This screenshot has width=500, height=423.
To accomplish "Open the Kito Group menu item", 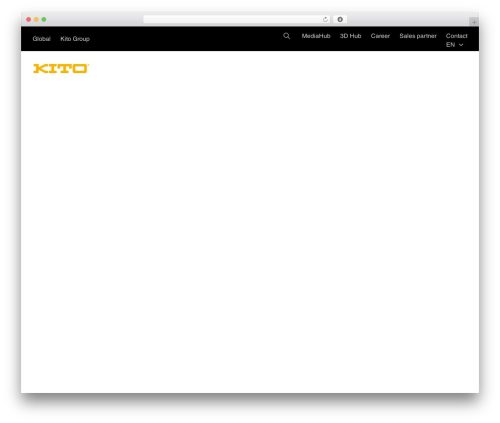I will coord(75,39).
